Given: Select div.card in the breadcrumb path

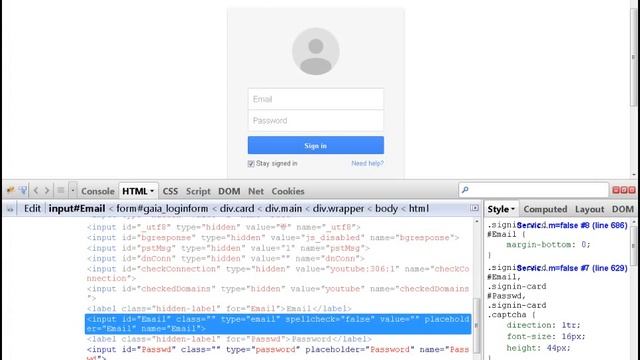Looking at the screenshot, I should click(237, 209).
